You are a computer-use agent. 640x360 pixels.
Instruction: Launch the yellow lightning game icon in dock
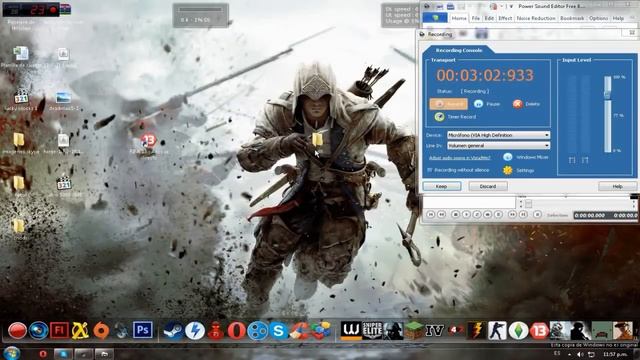click(476, 330)
